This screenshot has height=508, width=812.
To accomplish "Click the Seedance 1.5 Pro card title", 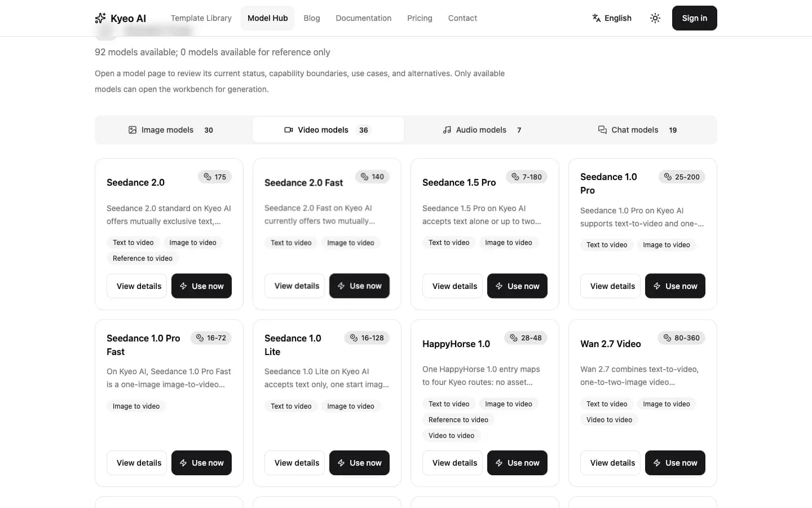I will point(459,182).
